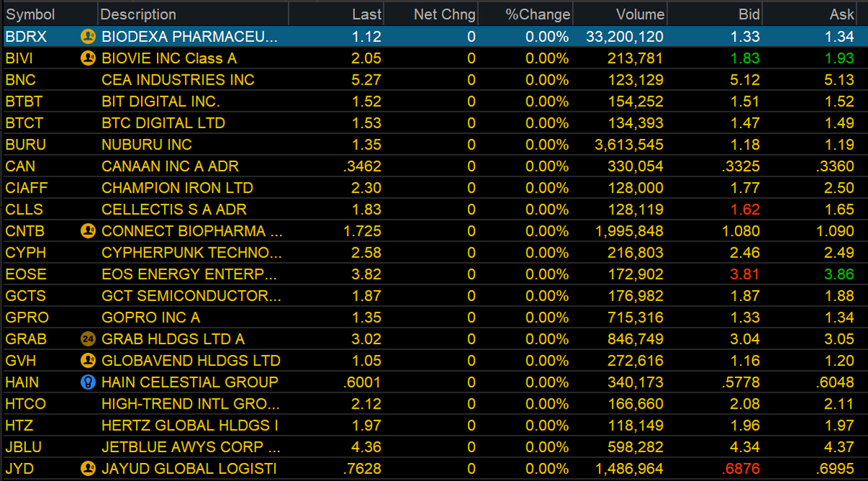Select the BIVI symbol
868x481 pixels.
pyautogui.click(x=19, y=58)
